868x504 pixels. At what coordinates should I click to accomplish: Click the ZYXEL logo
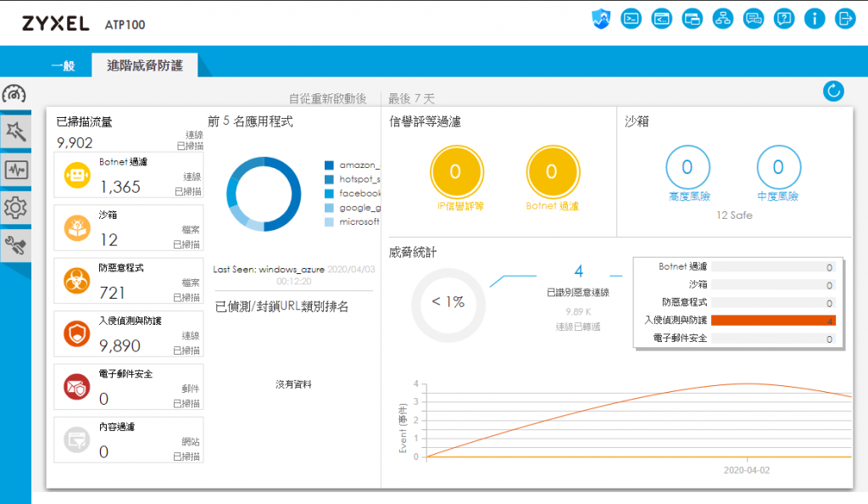pyautogui.click(x=55, y=24)
